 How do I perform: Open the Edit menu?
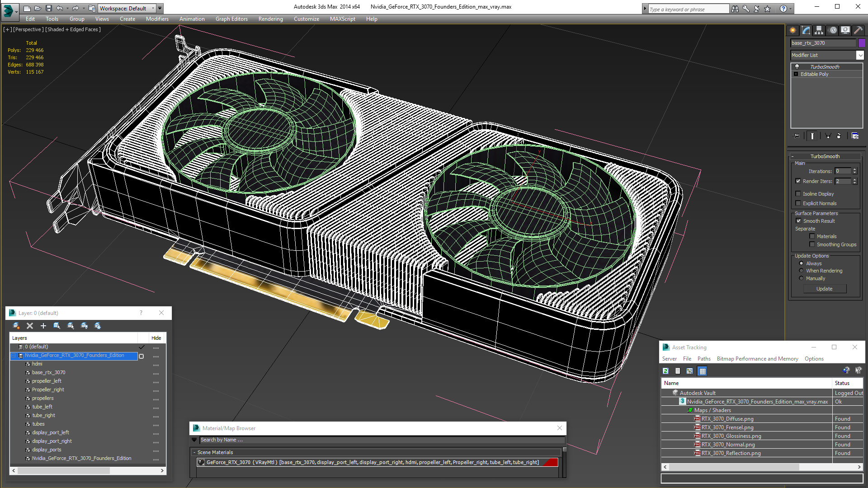pyautogui.click(x=30, y=19)
